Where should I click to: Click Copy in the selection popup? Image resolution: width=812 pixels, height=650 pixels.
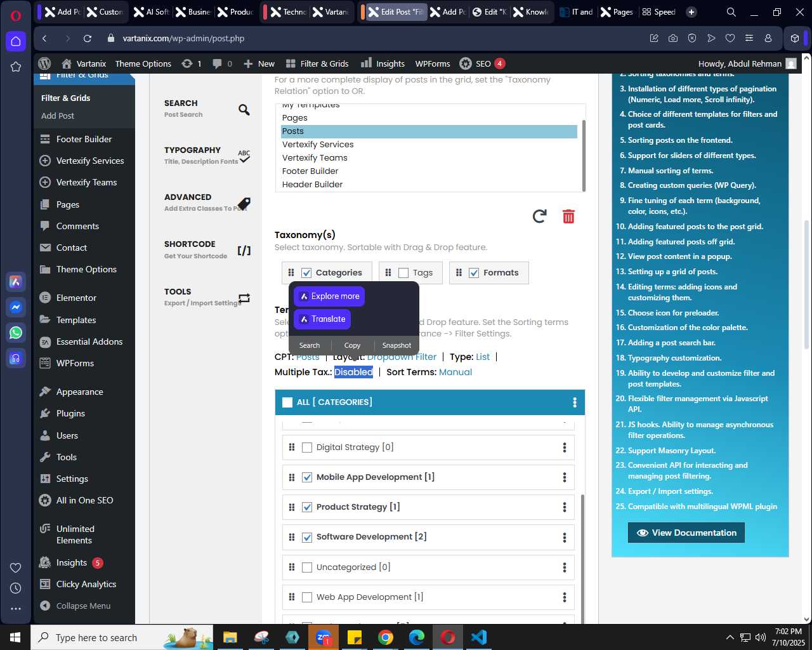click(x=352, y=345)
